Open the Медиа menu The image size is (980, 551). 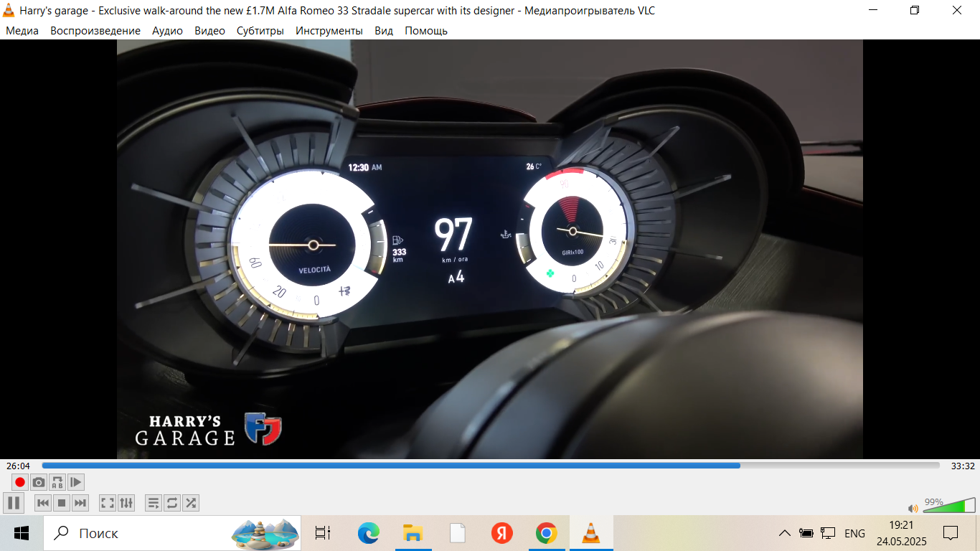click(x=22, y=31)
